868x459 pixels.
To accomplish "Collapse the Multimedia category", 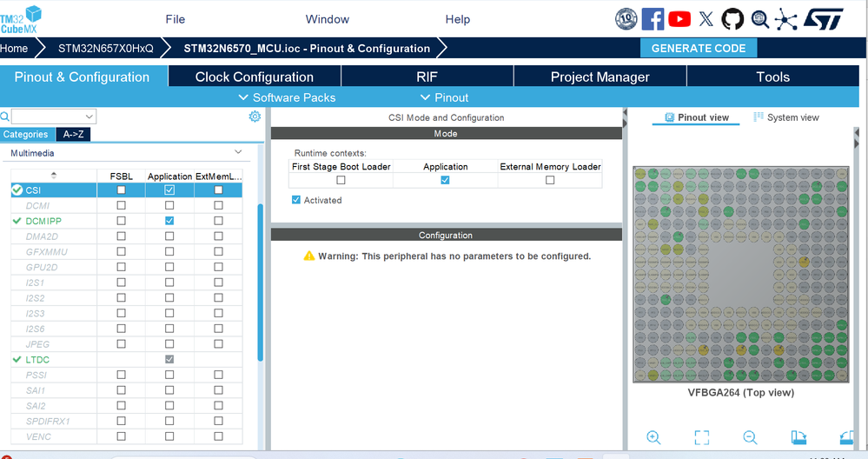I will point(238,152).
